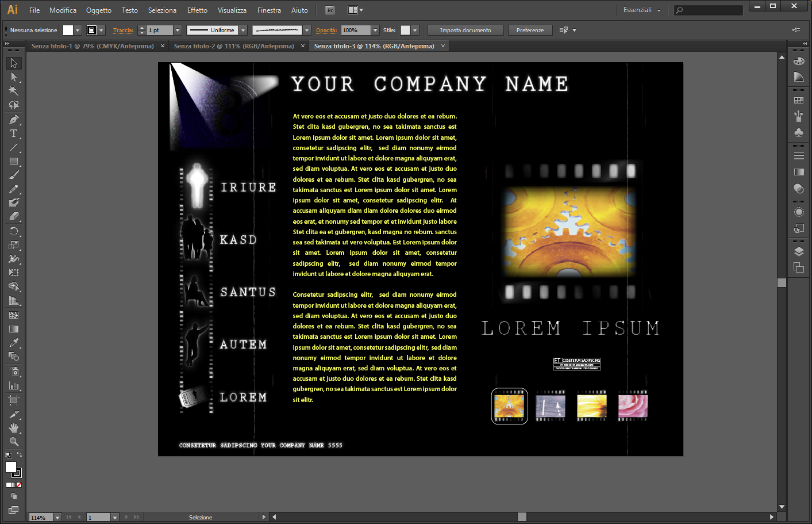The image size is (812, 524).
Task: Click the Preferenze button
Action: point(530,30)
